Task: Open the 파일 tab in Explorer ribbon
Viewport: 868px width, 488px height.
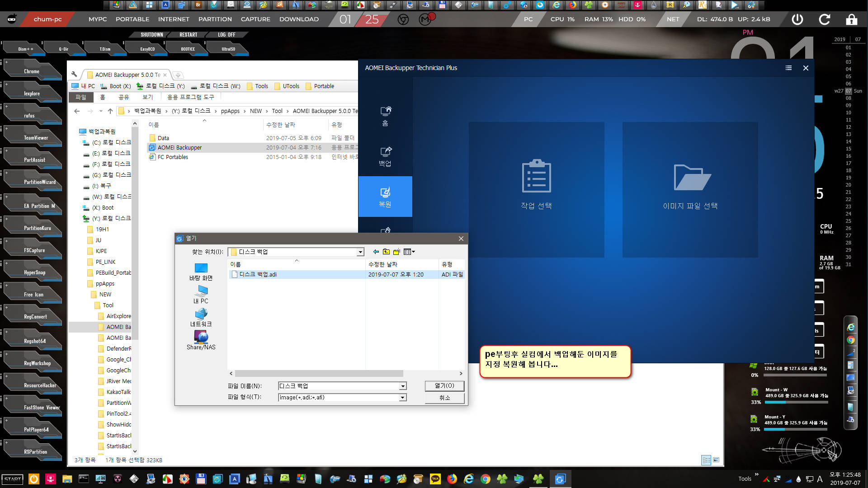Action: tap(80, 97)
